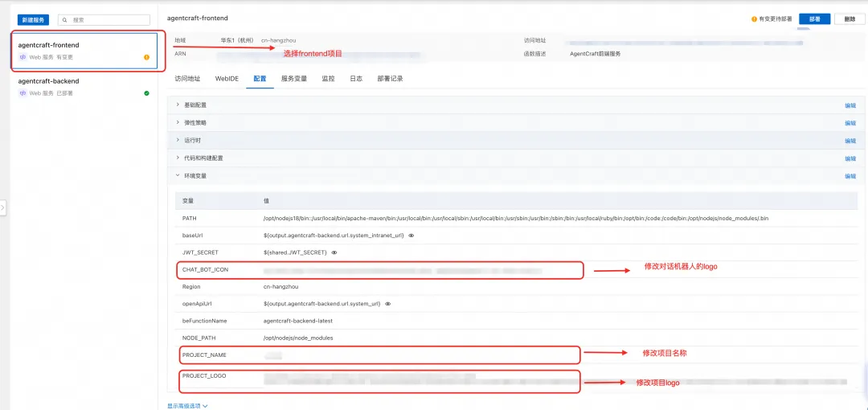Click the agentcraft-frontend Web service icon
The image size is (868, 410).
click(x=23, y=57)
